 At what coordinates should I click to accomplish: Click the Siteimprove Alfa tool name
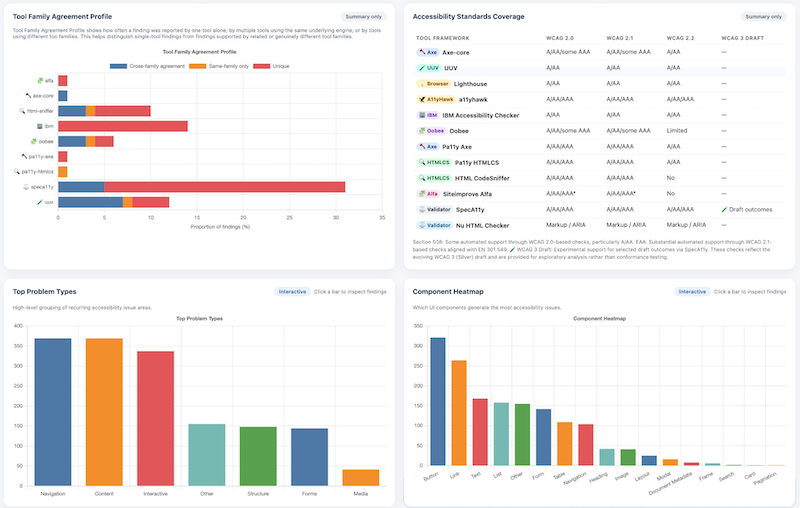pyautogui.click(x=467, y=194)
